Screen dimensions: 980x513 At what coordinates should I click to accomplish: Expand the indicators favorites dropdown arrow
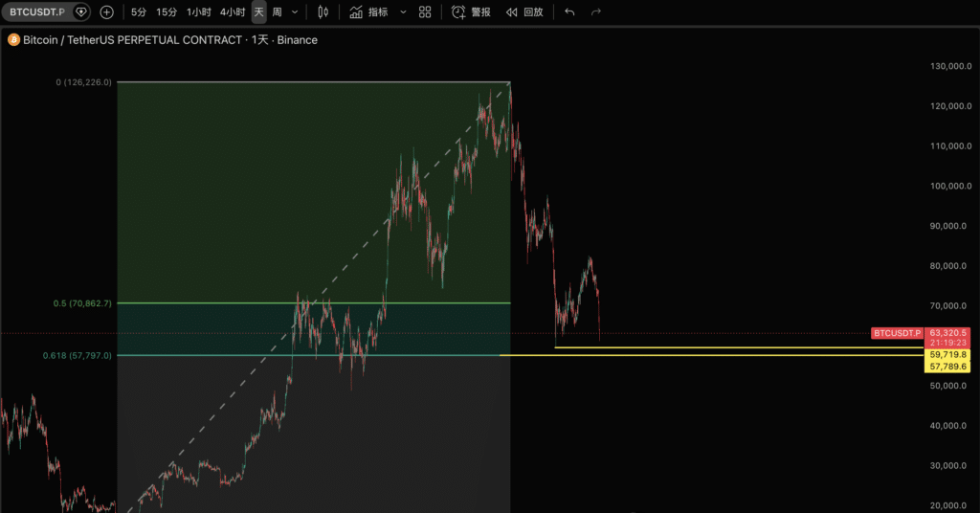(x=403, y=11)
